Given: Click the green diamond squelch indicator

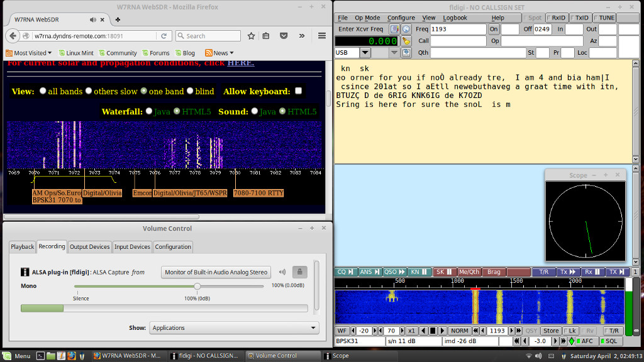Looking at the screenshot, I should tap(571, 341).
